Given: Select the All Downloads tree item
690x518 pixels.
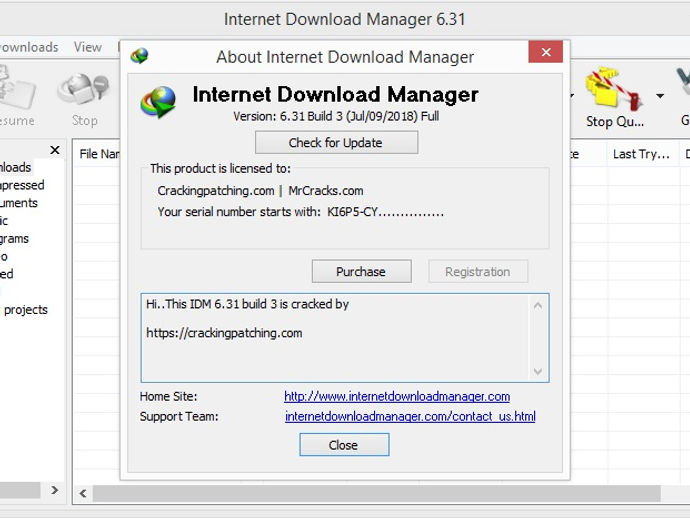Looking at the screenshot, I should pyautogui.click(x=15, y=167).
